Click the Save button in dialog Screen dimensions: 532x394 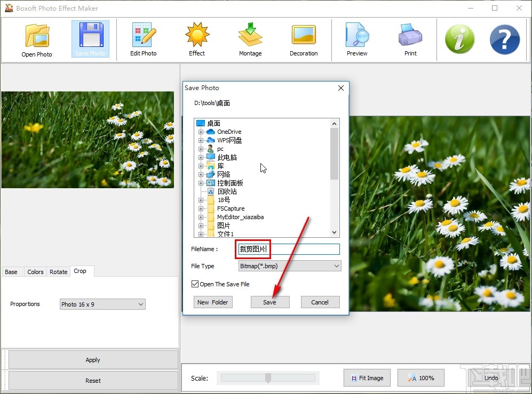coord(270,302)
